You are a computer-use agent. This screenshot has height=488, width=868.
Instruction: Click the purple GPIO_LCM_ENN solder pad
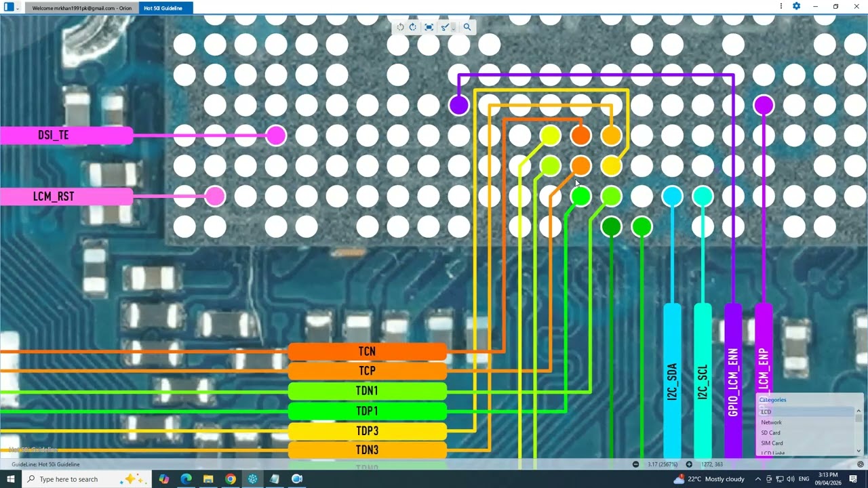coord(459,105)
